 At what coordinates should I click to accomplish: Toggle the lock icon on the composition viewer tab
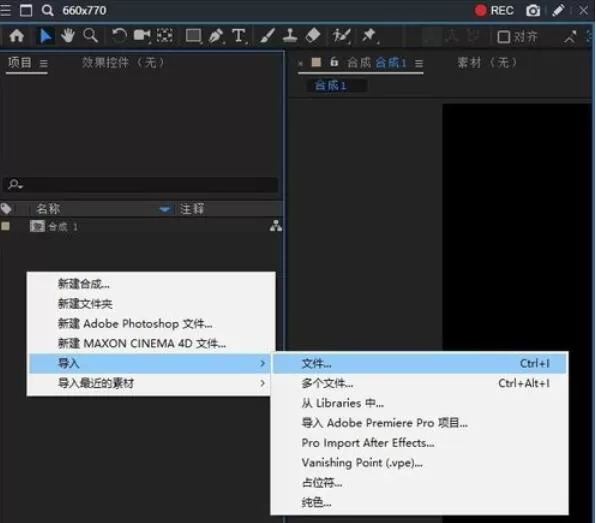(334, 62)
